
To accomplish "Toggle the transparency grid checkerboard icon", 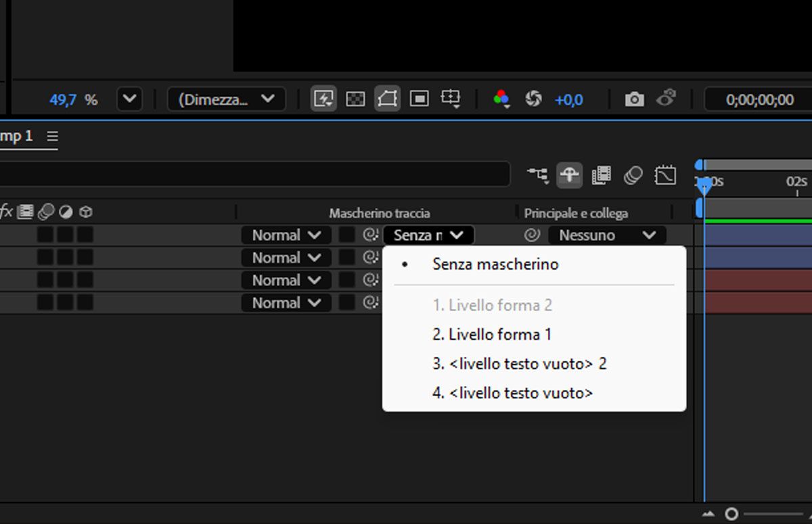I will [355, 99].
